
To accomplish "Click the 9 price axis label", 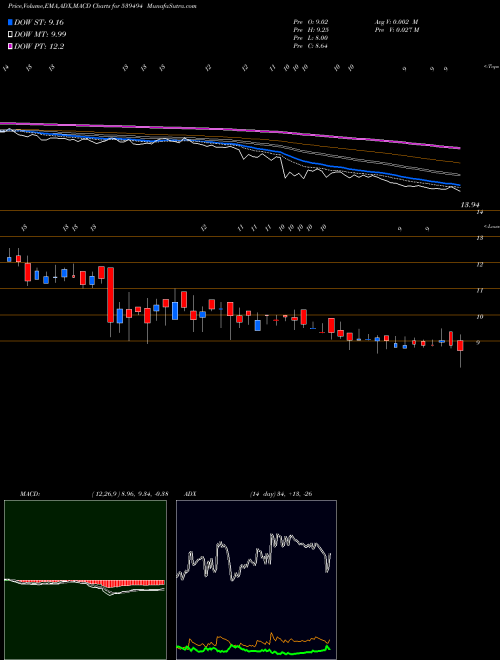I will [x=478, y=343].
